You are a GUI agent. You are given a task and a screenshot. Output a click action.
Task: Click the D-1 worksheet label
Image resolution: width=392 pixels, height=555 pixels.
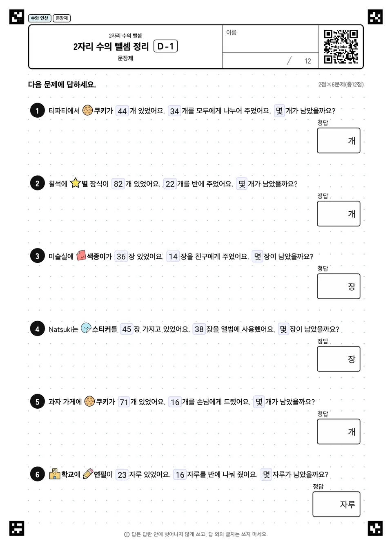pyautogui.click(x=165, y=46)
